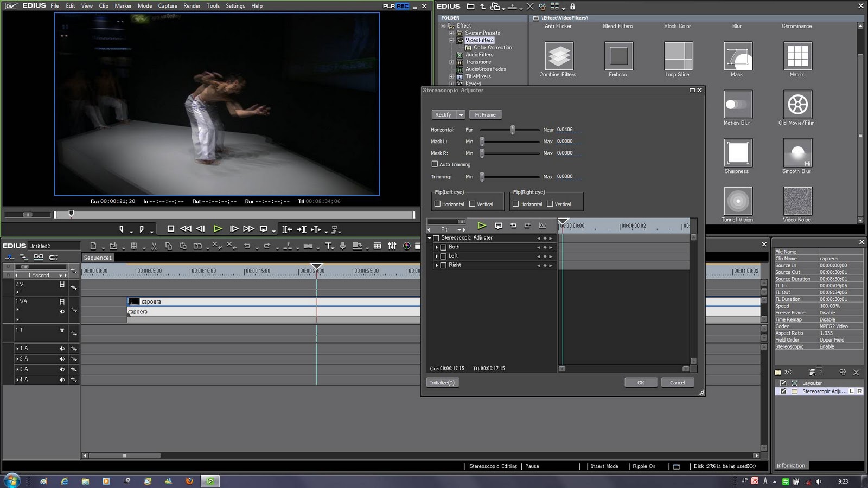Select the Motion Blur filter icon
Viewport: 868px width, 488px height.
(x=737, y=105)
